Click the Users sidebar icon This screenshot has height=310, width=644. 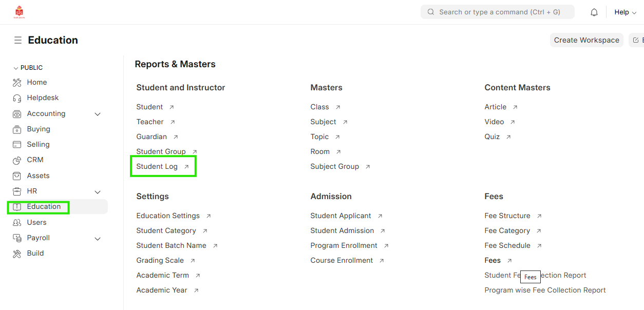tap(17, 223)
